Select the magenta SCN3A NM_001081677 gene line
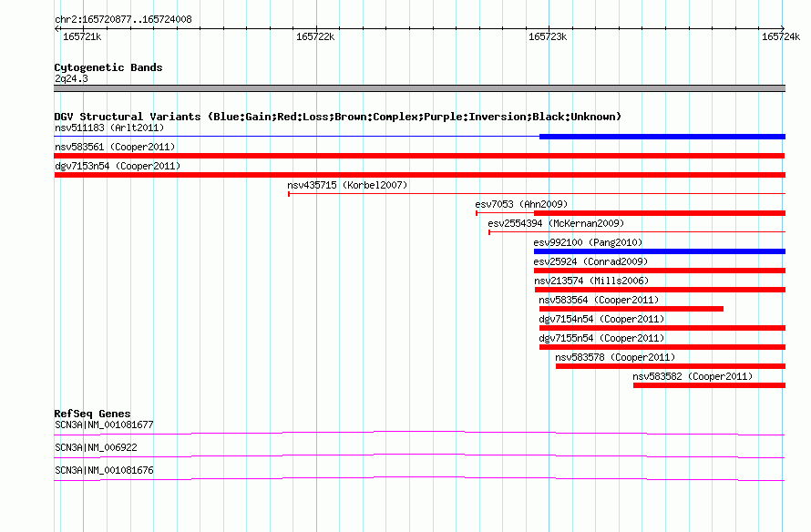 (x=419, y=433)
